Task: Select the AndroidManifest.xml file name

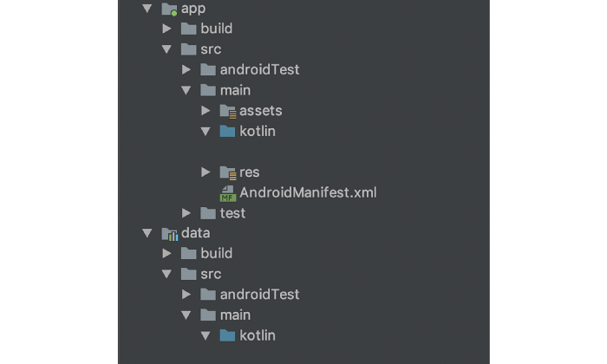Action: click(308, 192)
